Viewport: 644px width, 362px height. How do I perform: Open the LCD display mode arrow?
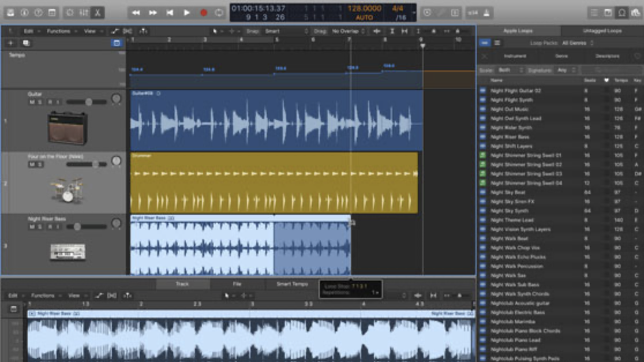pos(414,13)
